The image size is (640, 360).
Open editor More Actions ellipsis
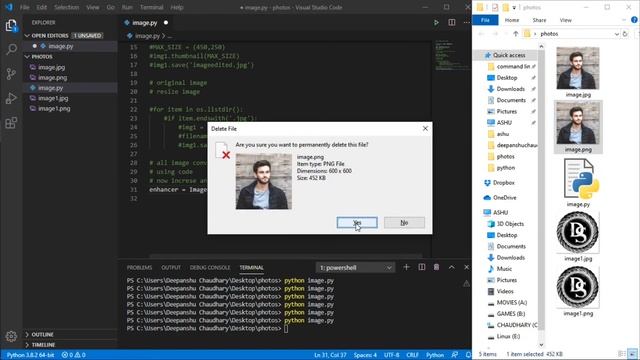(x=466, y=22)
